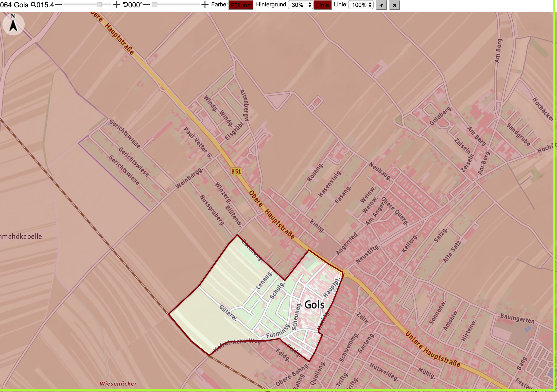Click the X close button in toolbar

coord(395,5)
